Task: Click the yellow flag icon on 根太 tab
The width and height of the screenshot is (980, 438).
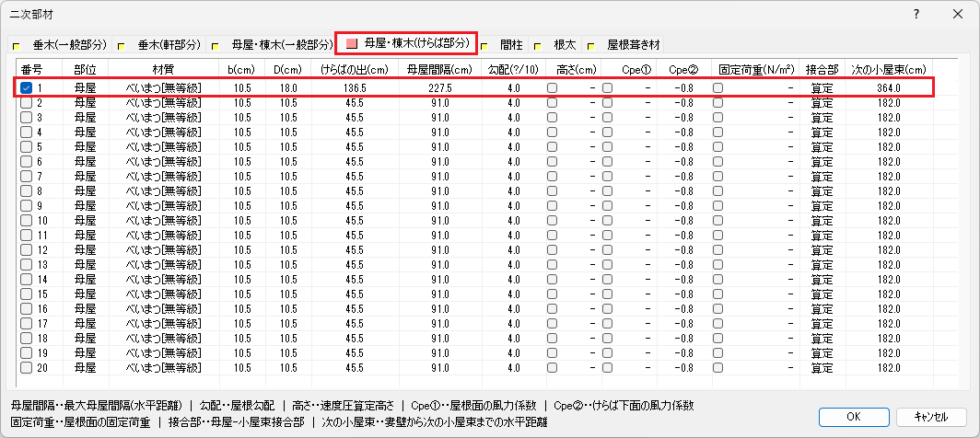Action: point(538,44)
